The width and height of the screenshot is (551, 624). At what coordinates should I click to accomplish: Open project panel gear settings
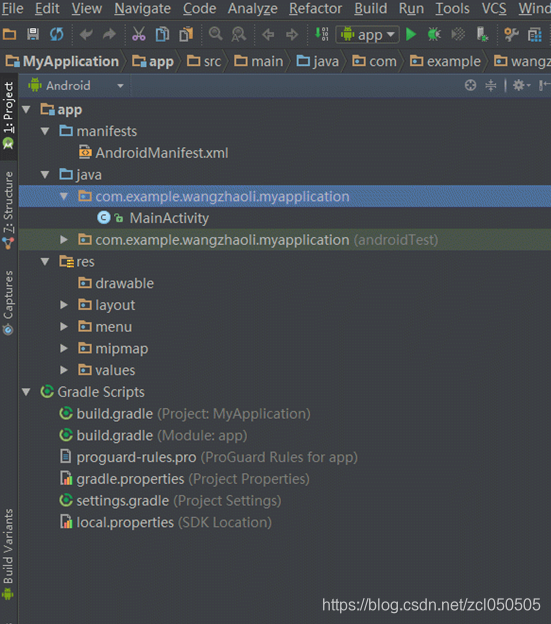(x=521, y=85)
